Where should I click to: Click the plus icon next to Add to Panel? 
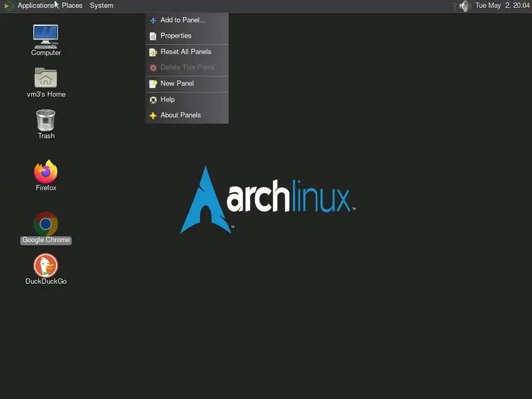click(153, 20)
